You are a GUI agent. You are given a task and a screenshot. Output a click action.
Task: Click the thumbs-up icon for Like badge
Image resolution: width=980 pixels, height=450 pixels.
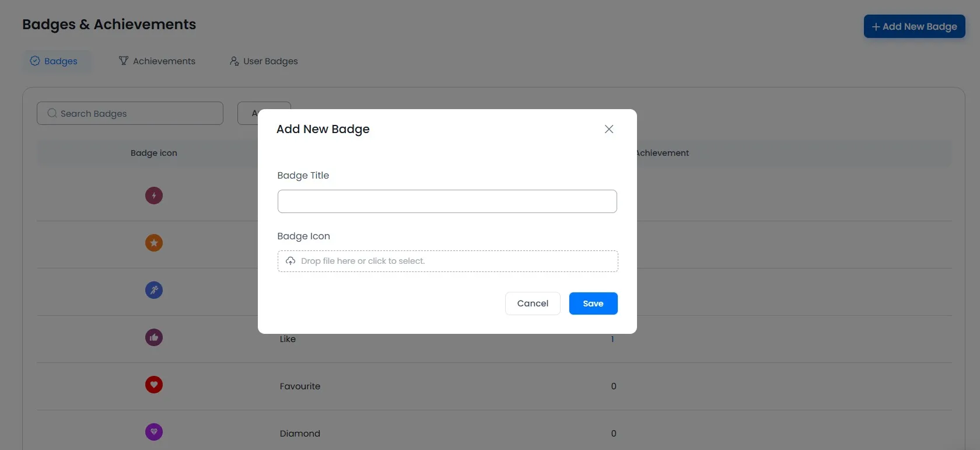click(153, 337)
